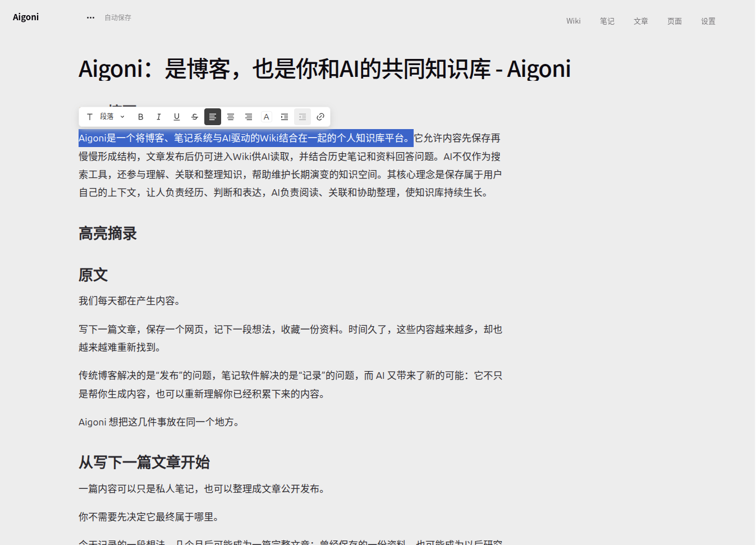
Task: Click the paragraph Aigoni 想把这几件事放在同一个地方。
Action: [161, 422]
